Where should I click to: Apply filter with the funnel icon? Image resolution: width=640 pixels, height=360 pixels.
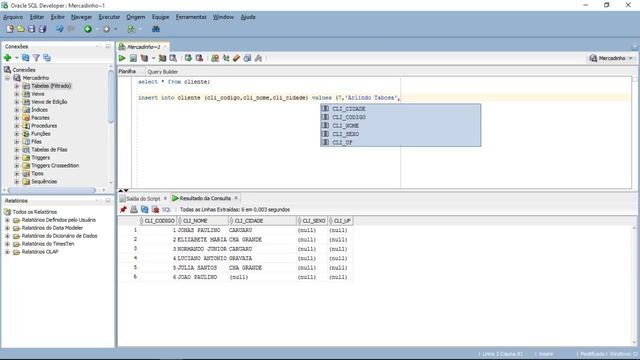(36, 58)
